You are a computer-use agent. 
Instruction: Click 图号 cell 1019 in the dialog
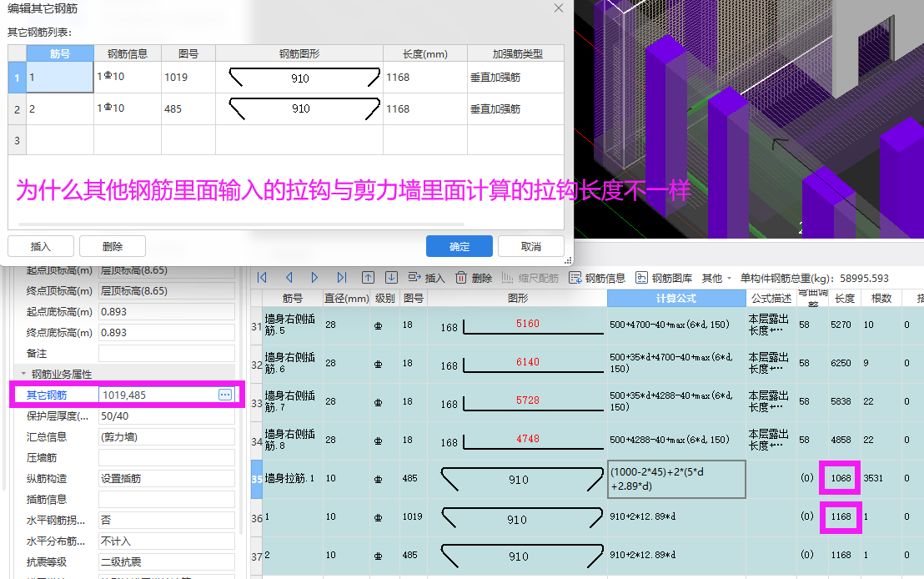click(x=188, y=78)
